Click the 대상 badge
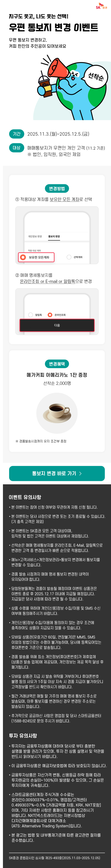Screen dimensions: 111x868 coord(17,148)
